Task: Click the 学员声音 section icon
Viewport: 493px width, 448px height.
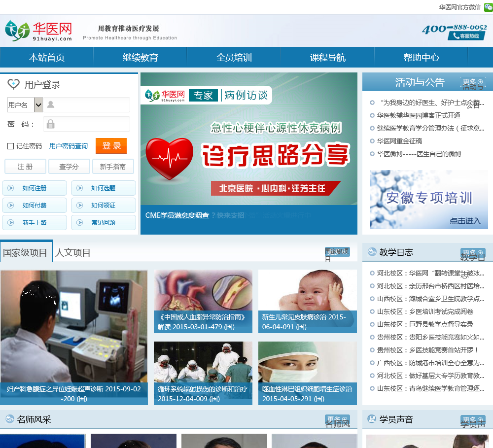Action: click(372, 419)
